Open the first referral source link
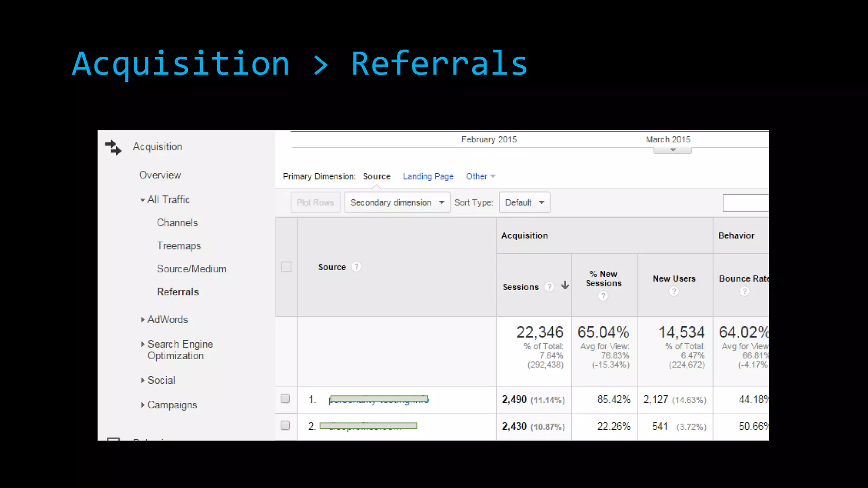868x488 pixels. [x=379, y=399]
